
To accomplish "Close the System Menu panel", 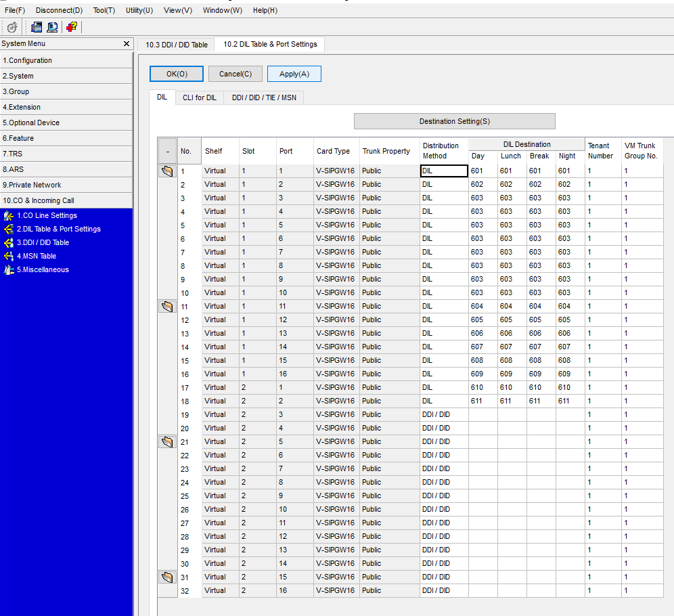I will [127, 43].
